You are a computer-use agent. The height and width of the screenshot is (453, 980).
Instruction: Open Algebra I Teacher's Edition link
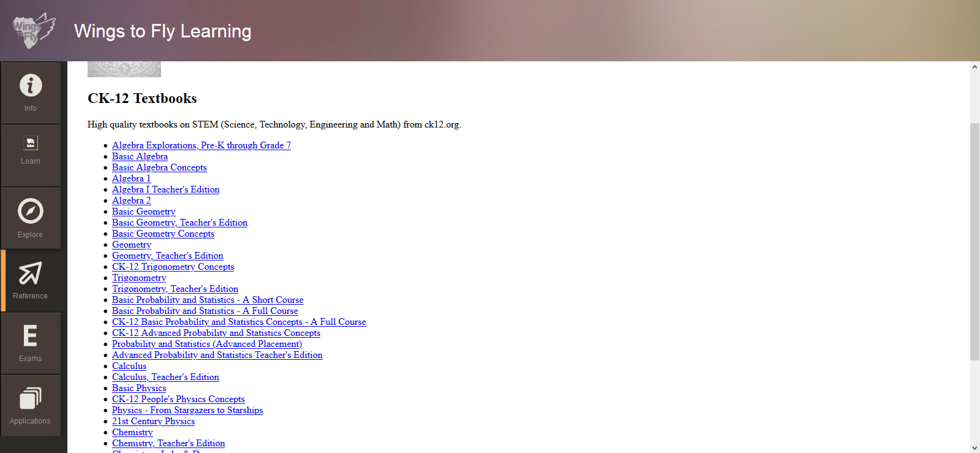click(x=165, y=189)
